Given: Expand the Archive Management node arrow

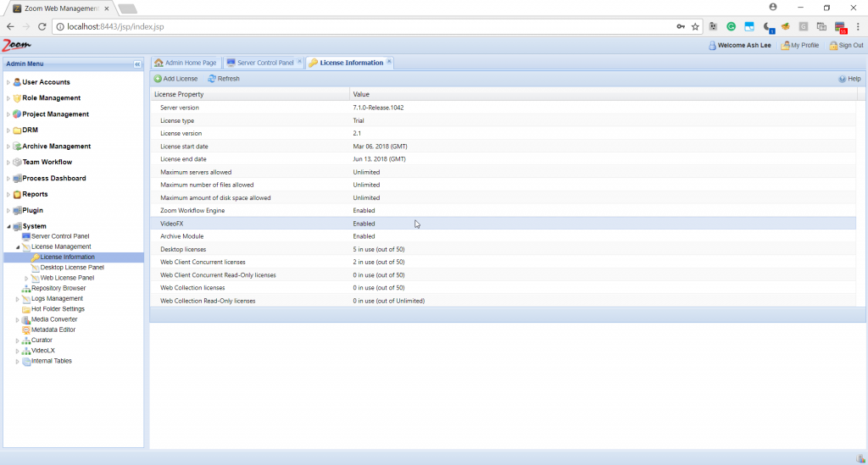Looking at the screenshot, I should pos(8,147).
